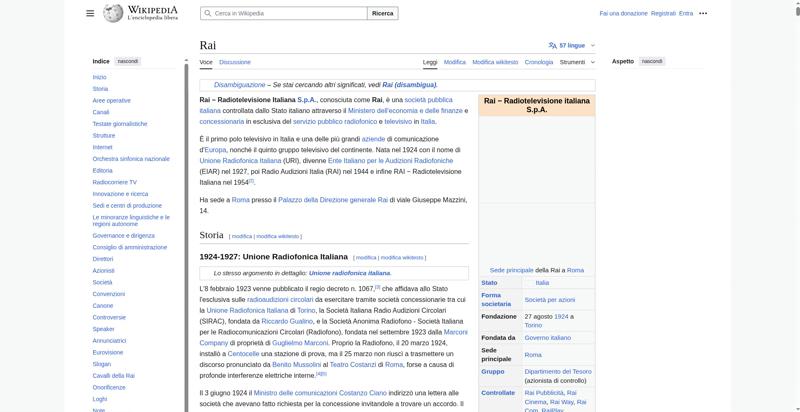Click the index sidebar scrollbar
The height and width of the screenshot is (412, 800).
(186, 235)
